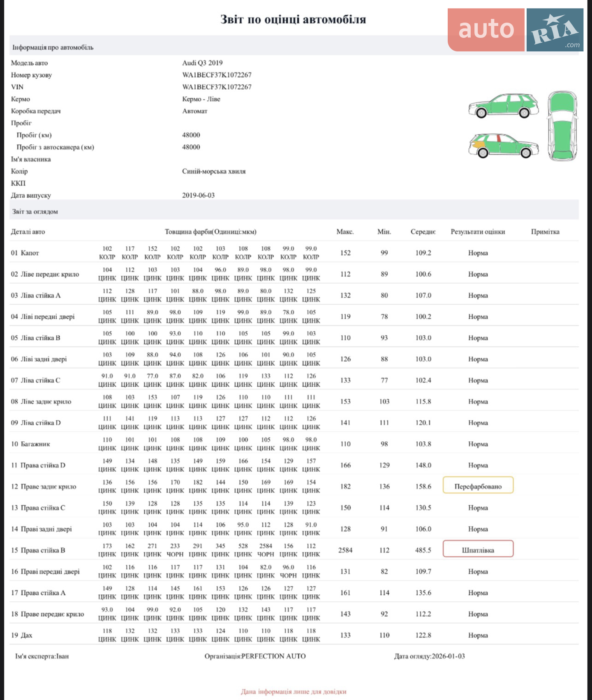Select the "02 Ліве переднє крило" row label
The width and height of the screenshot is (592, 700).
point(45,274)
